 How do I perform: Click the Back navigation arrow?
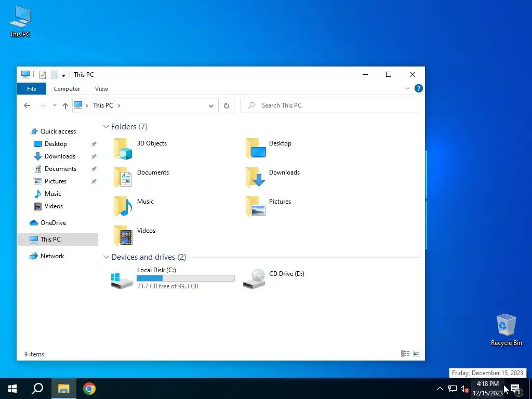[27, 105]
